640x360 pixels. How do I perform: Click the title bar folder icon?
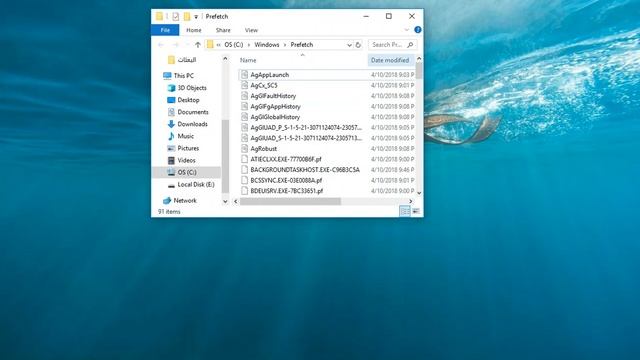coord(159,16)
